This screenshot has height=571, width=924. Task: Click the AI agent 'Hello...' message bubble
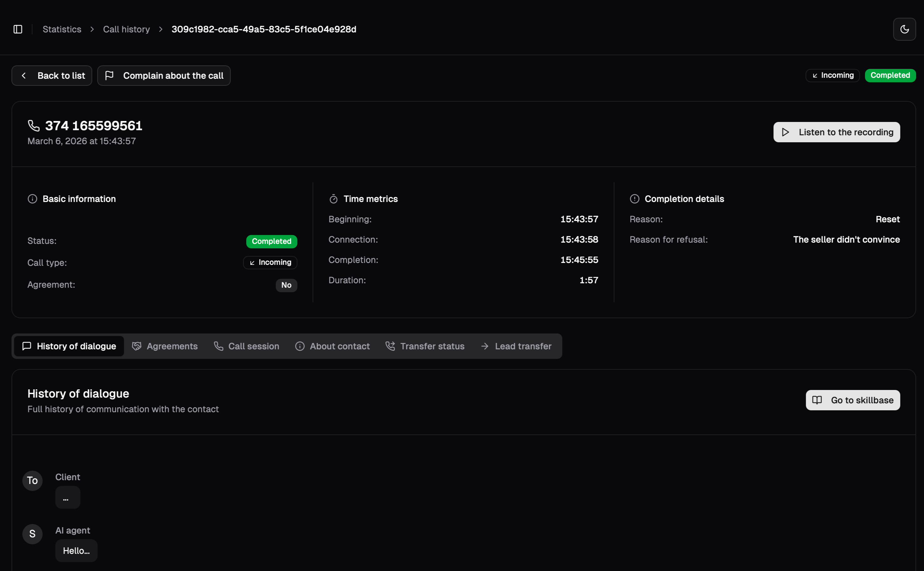click(76, 550)
